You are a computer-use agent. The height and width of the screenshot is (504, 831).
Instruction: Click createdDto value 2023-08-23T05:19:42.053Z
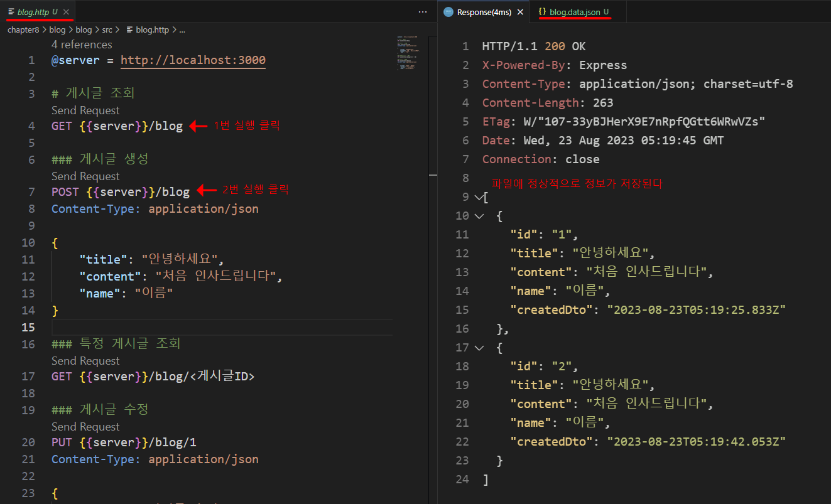click(697, 442)
